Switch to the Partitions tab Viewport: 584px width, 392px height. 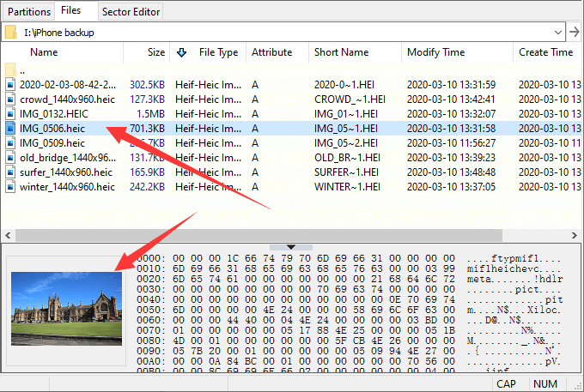pyautogui.click(x=29, y=11)
